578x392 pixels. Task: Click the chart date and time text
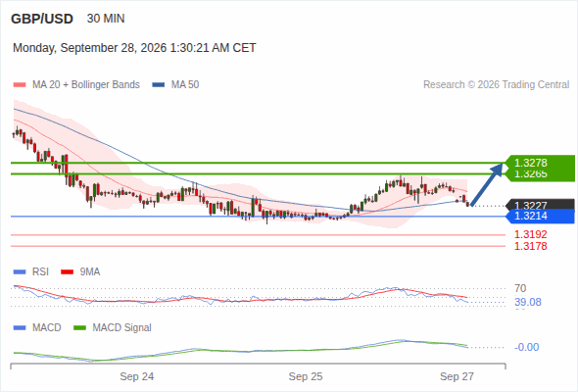click(x=134, y=48)
